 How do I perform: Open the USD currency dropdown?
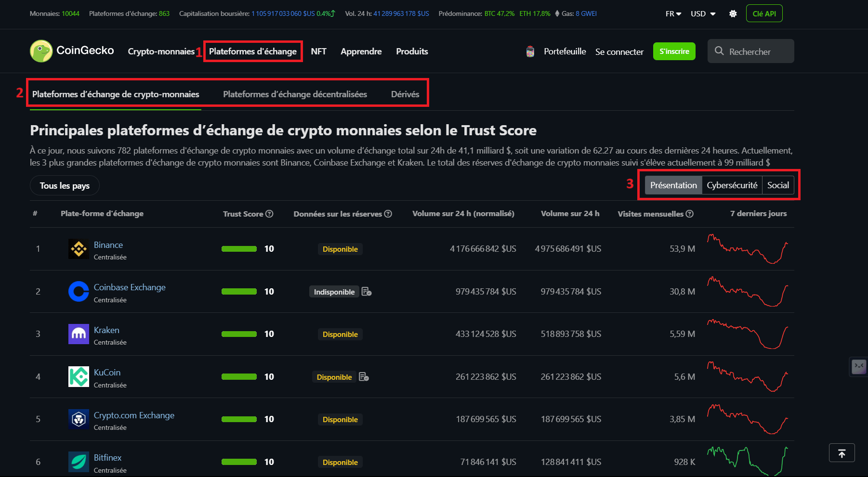[x=703, y=13]
